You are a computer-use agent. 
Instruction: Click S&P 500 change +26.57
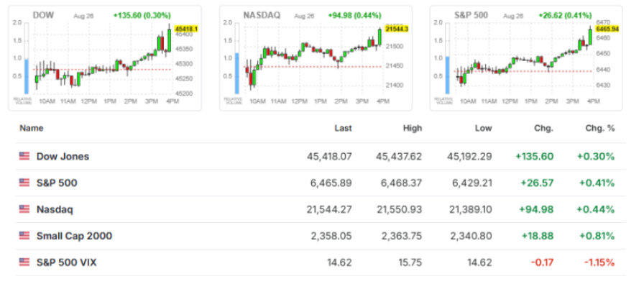click(x=538, y=183)
